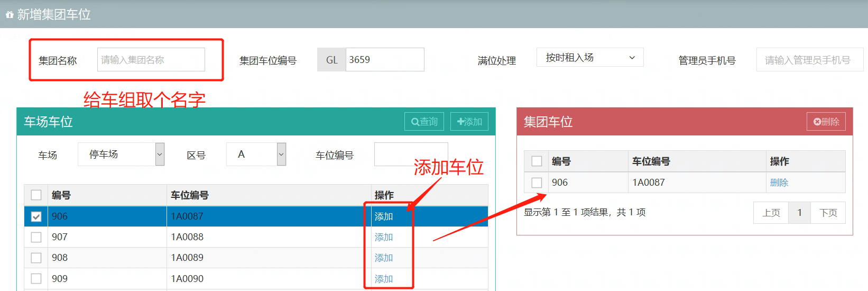Check the checkbox for row 909

[36, 278]
